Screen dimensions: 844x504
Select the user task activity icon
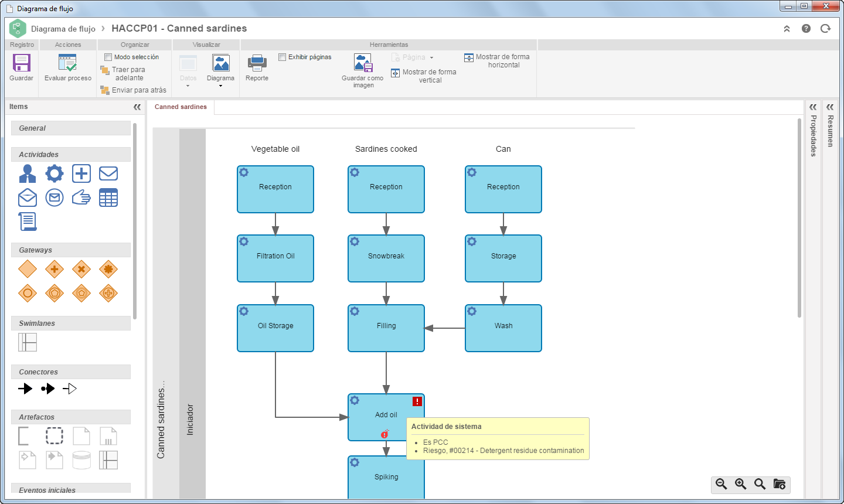point(28,173)
